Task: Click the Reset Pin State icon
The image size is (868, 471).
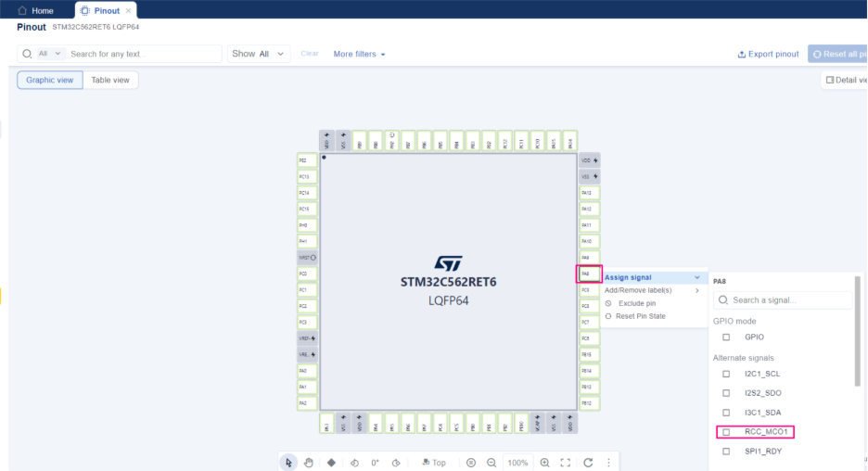Action: pos(608,316)
